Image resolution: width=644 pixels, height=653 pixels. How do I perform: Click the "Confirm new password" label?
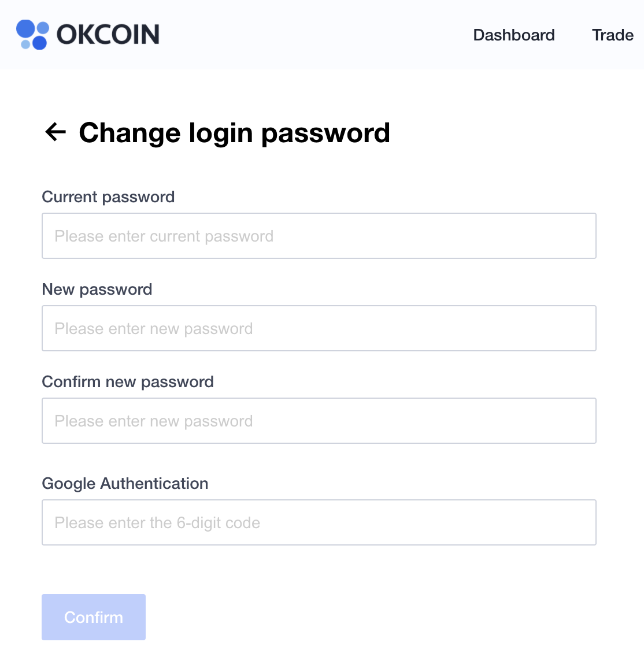[128, 382]
